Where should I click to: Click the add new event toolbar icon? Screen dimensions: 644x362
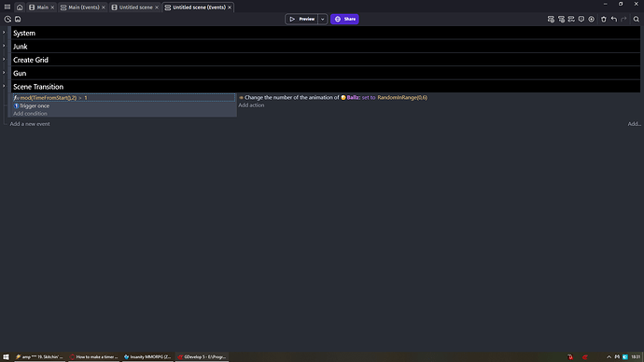coord(551,20)
